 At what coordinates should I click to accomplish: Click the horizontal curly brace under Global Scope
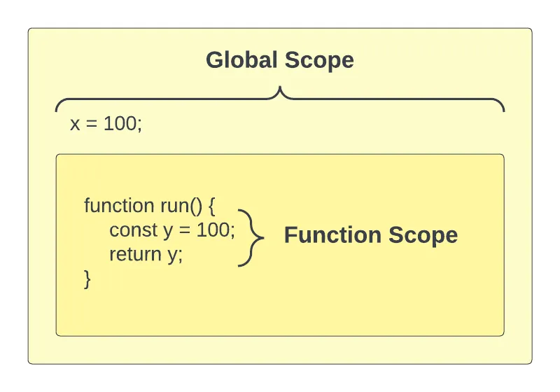point(280,99)
